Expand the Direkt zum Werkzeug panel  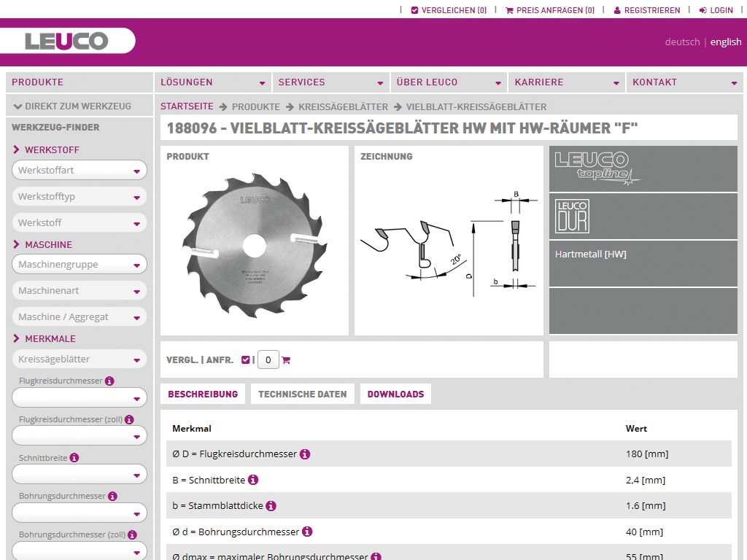[72, 106]
